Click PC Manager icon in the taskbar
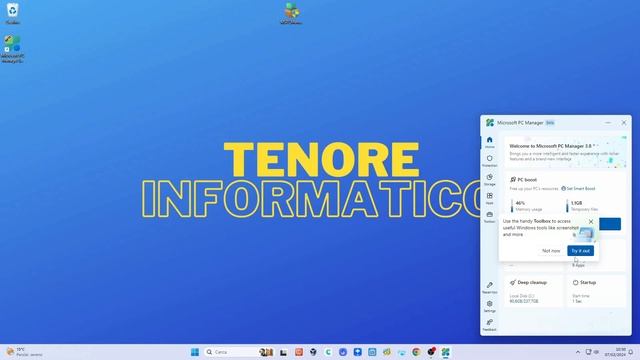The height and width of the screenshot is (360, 640). (445, 352)
